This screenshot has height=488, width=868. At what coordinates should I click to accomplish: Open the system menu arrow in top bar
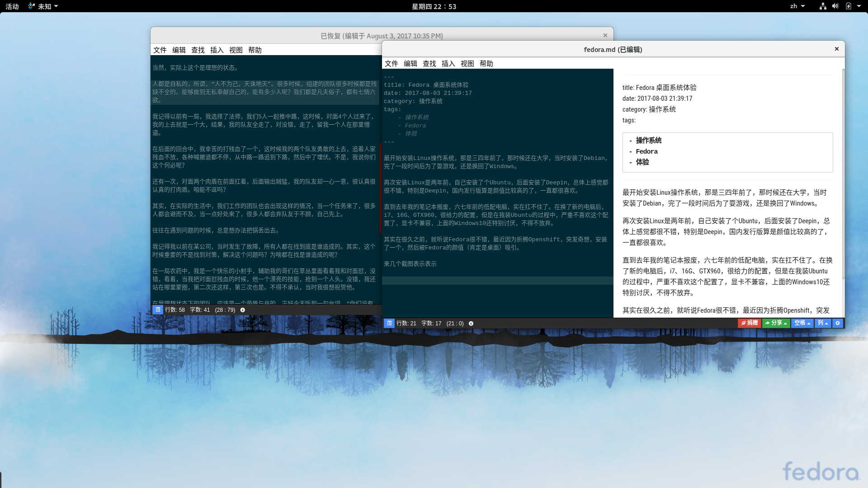tap(859, 6)
